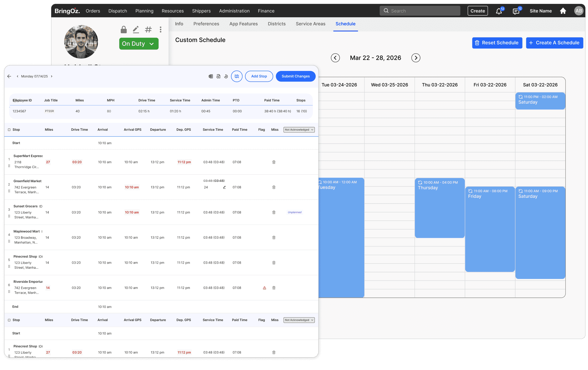Open the On Duty status dropdown
The image size is (588, 370).
(x=139, y=44)
